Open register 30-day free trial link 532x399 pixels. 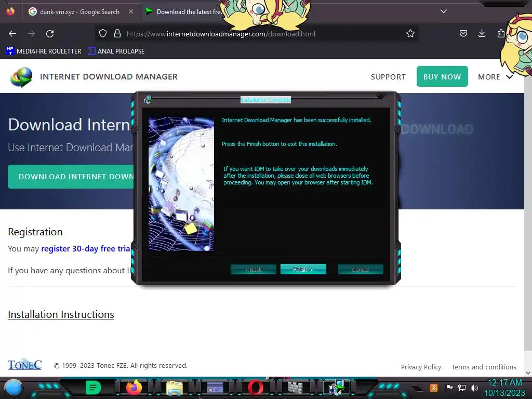[86, 249]
